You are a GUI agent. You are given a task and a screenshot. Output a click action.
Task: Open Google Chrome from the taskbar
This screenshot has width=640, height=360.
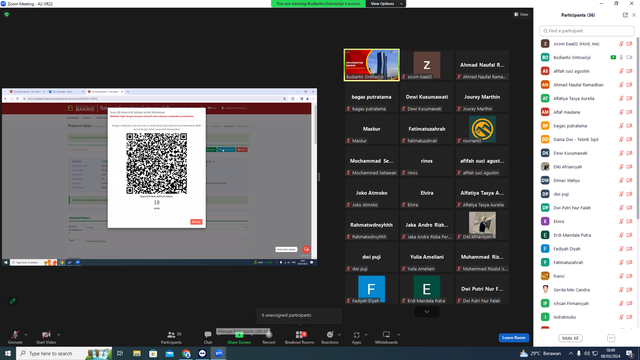(x=186, y=353)
